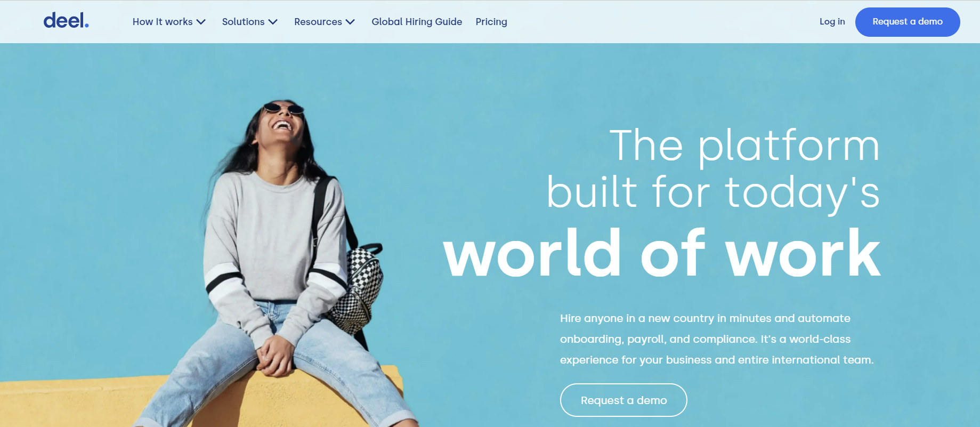Click the 'world of work' headline
Viewport: 980px width, 427px height.
pyautogui.click(x=661, y=253)
